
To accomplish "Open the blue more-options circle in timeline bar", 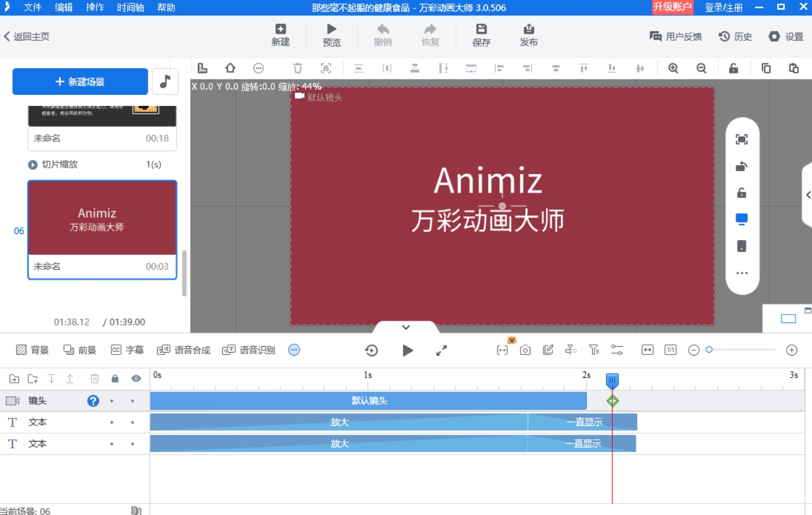I will click(294, 350).
